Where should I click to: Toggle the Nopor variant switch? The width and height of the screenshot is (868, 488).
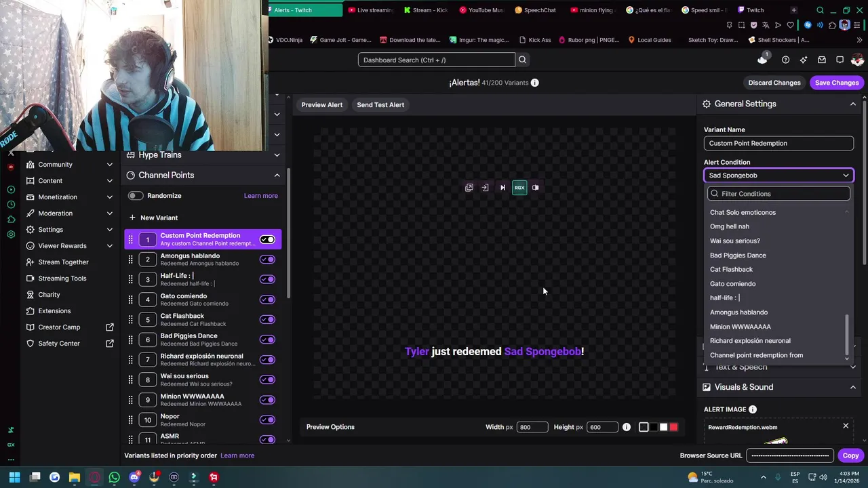point(267,420)
